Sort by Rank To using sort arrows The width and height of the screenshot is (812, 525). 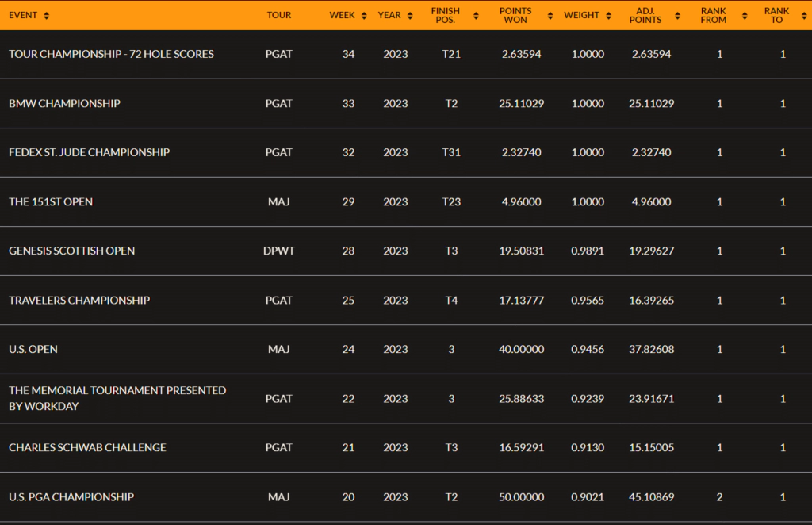804,16
